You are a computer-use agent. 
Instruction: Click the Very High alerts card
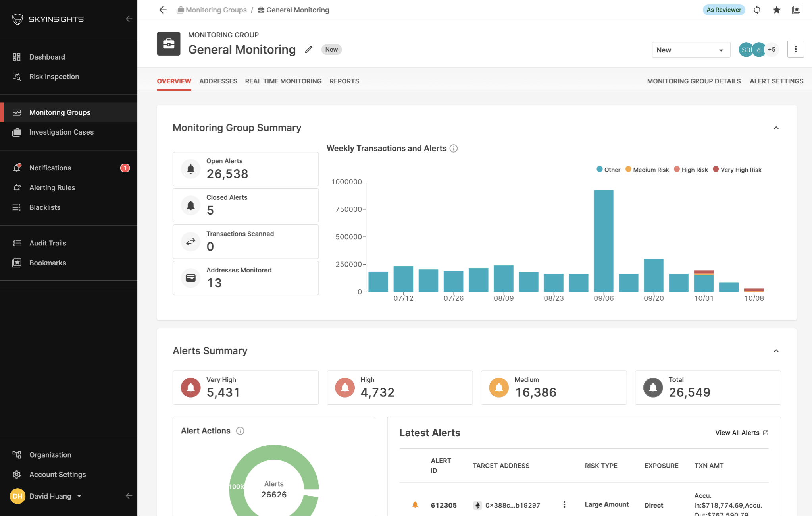246,388
